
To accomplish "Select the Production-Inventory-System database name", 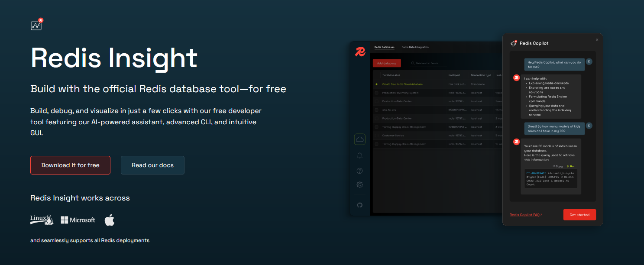I will coord(400,93).
